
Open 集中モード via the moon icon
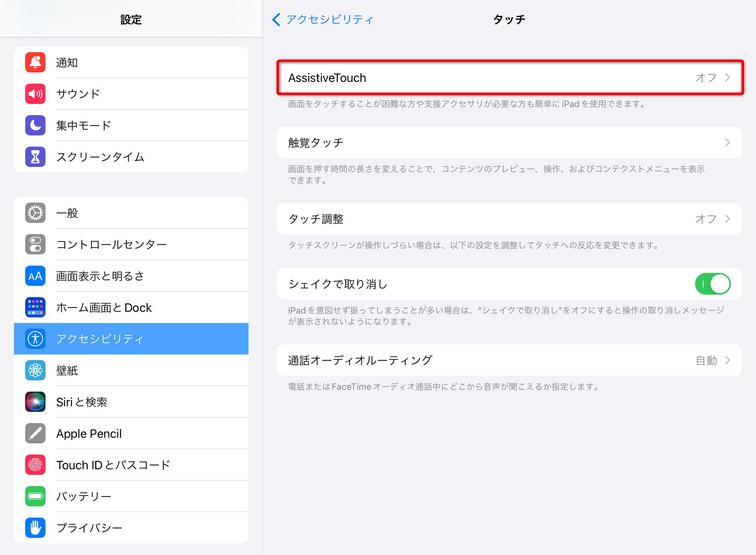[x=35, y=125]
